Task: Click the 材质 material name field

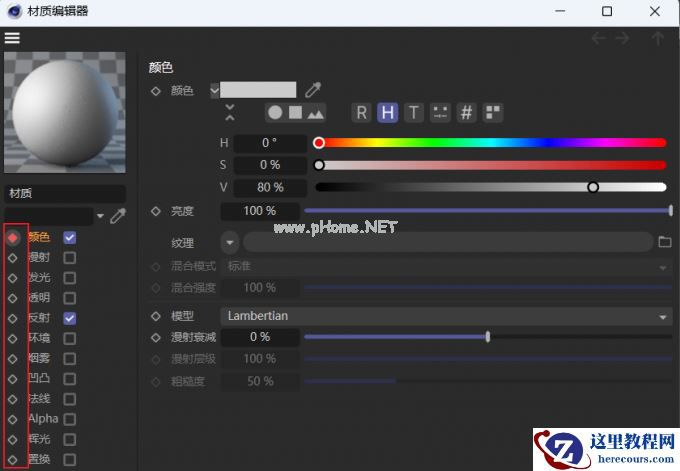Action: click(65, 194)
